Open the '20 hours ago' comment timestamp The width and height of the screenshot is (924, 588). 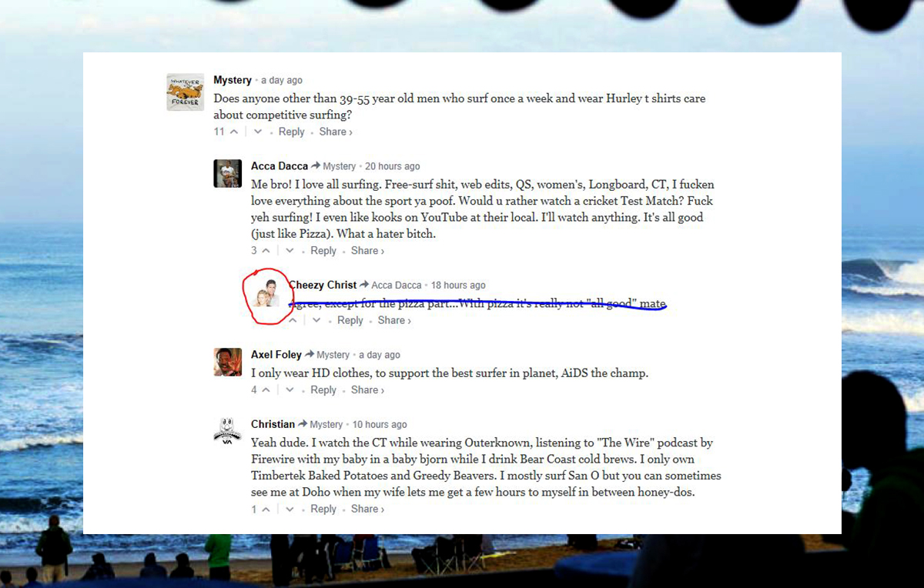(x=393, y=166)
